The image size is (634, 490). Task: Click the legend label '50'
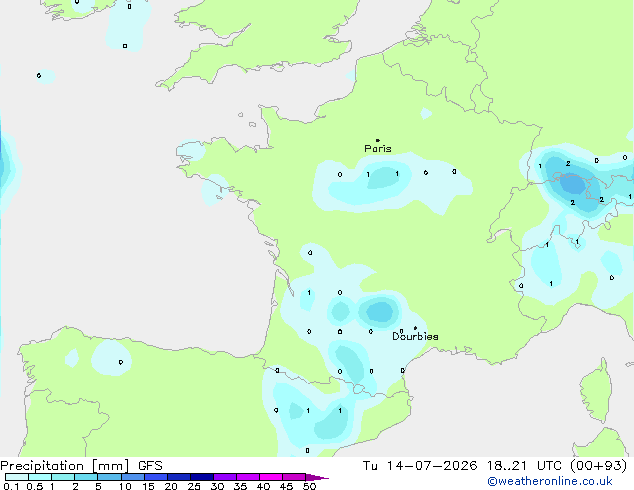click(x=309, y=486)
